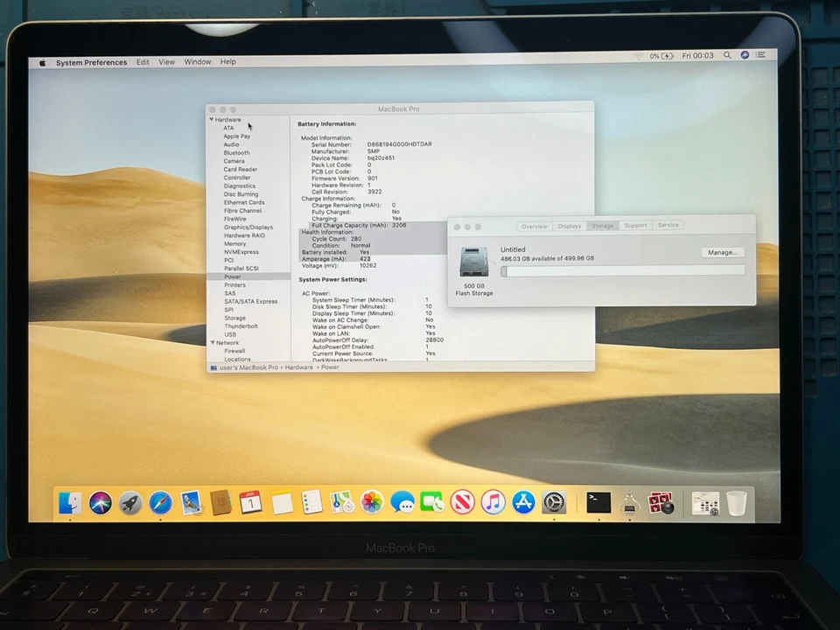Select Graphics/Displays in sidebar

[x=248, y=227]
